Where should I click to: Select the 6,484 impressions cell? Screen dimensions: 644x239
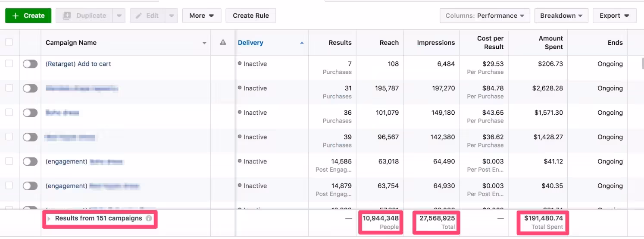pos(446,64)
